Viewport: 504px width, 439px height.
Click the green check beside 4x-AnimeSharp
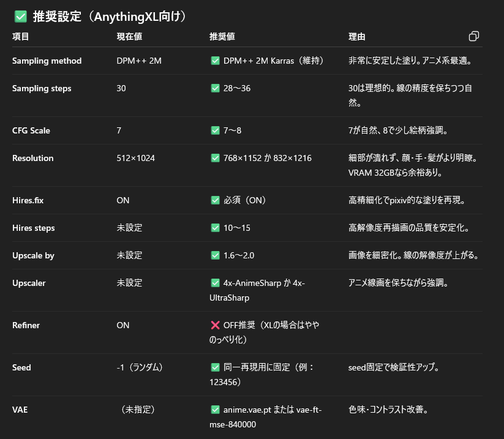tap(215, 283)
